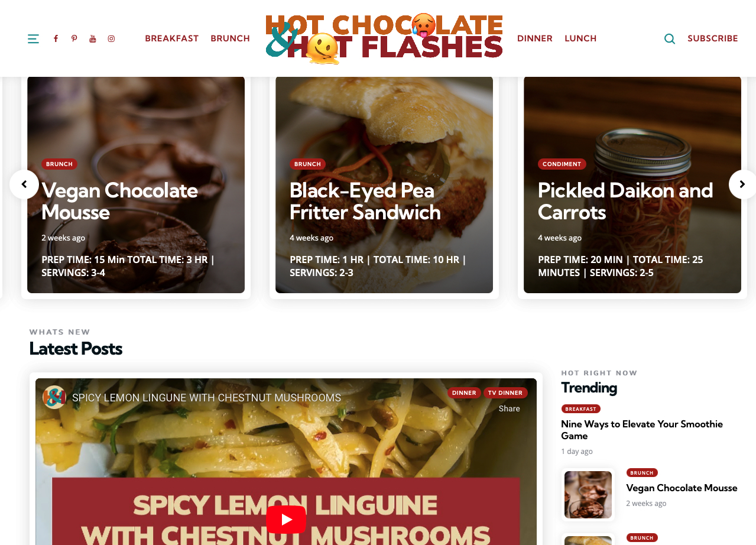
Task: Open the YouTube channel icon
Action: click(93, 39)
